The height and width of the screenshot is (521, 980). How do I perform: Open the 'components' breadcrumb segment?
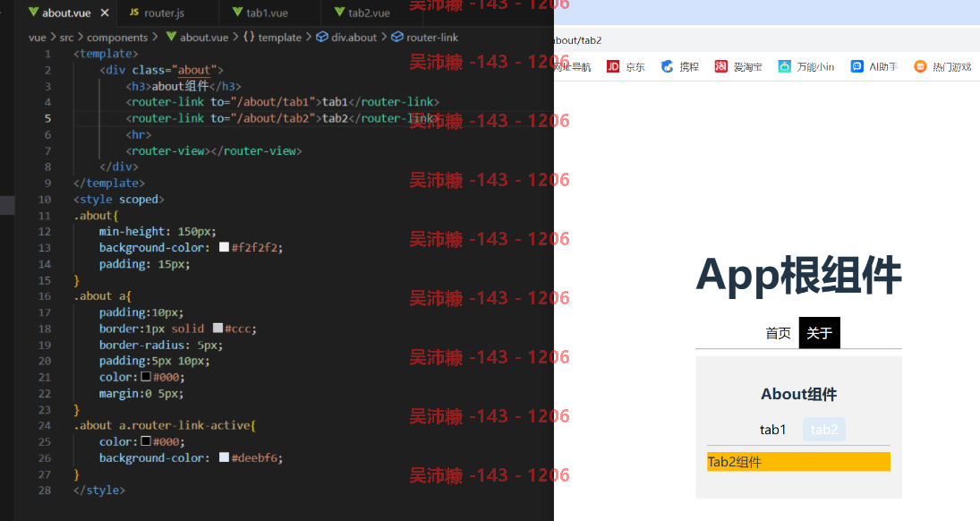click(x=117, y=38)
